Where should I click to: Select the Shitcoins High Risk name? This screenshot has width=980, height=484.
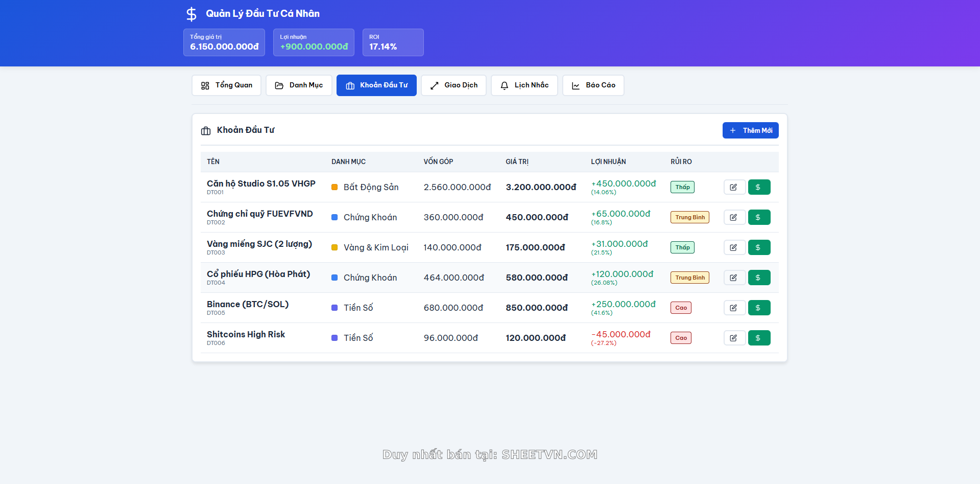pyautogui.click(x=246, y=334)
